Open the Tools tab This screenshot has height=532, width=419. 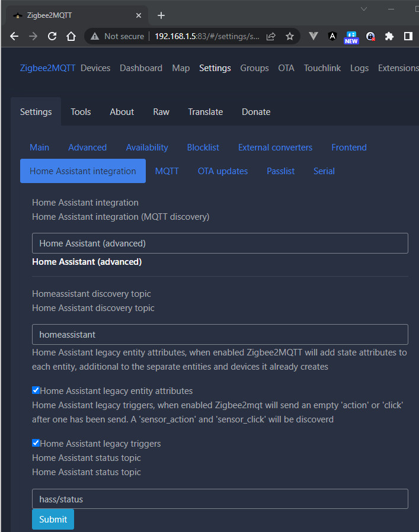(81, 111)
